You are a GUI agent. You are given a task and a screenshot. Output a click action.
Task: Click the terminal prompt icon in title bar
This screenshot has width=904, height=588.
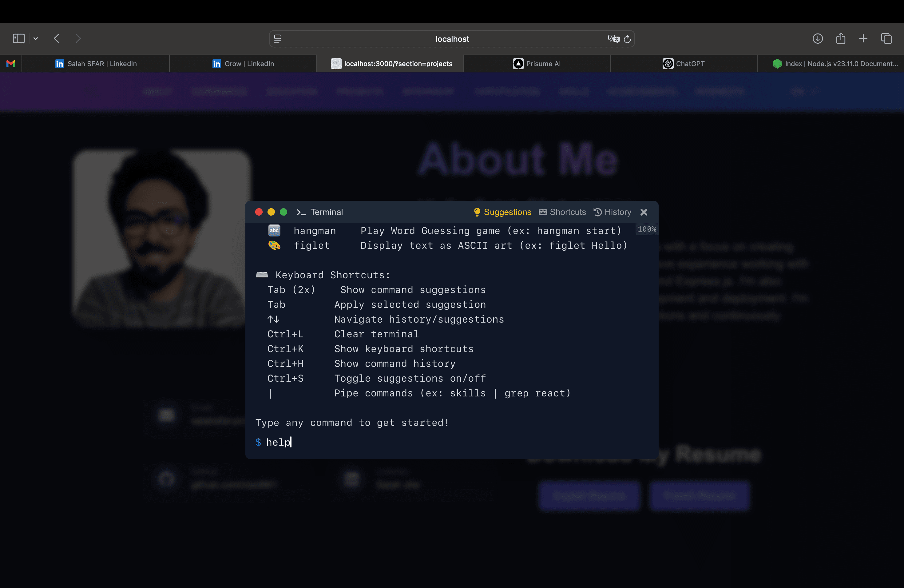(301, 212)
